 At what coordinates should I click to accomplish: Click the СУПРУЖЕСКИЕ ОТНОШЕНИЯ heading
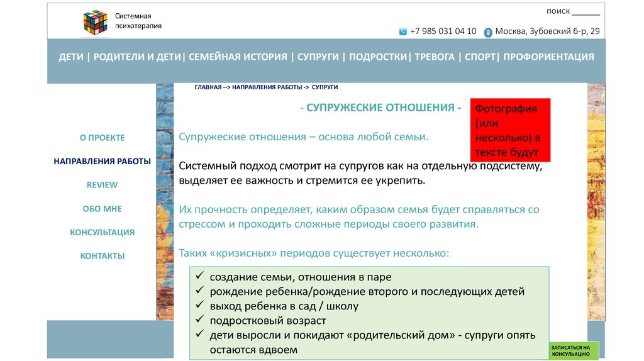pyautogui.click(x=380, y=108)
